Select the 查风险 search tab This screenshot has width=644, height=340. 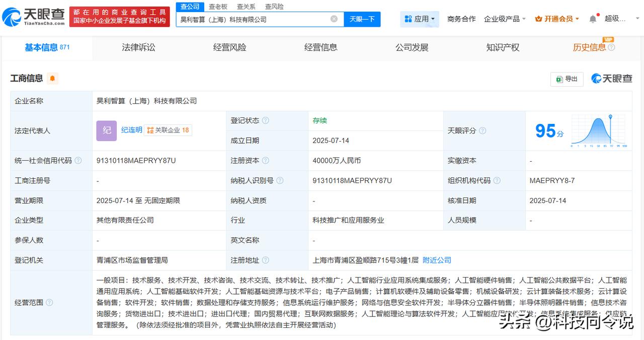pos(274,7)
